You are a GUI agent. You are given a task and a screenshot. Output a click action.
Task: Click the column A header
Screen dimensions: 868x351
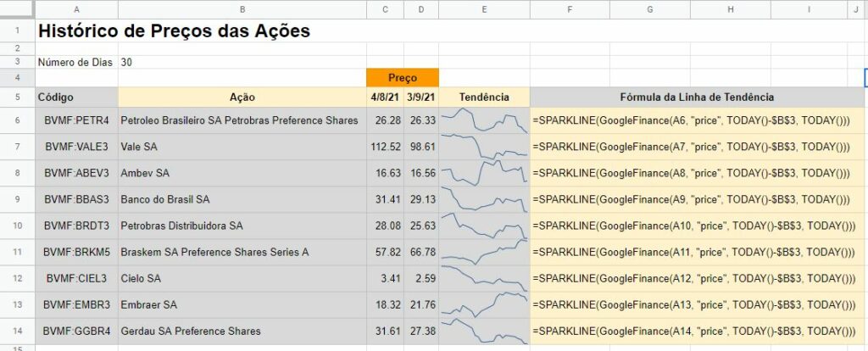[76, 9]
